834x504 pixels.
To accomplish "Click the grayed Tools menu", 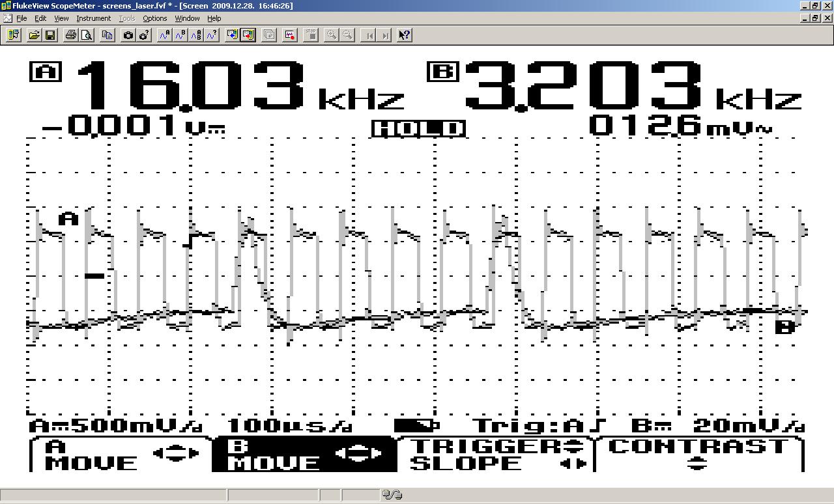I will (x=127, y=18).
